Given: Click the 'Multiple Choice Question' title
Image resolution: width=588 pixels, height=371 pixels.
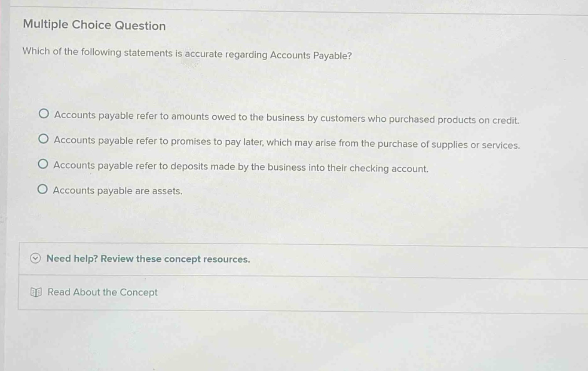Looking at the screenshot, I should 95,25.
